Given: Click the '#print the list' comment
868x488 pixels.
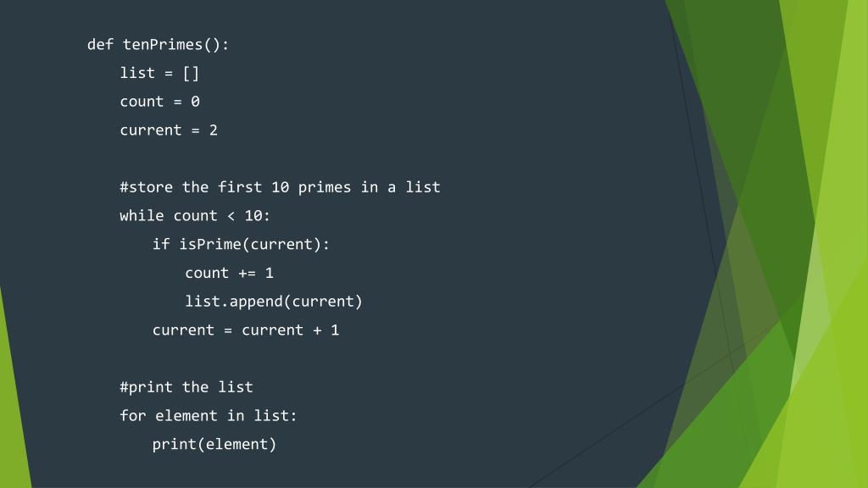Looking at the screenshot, I should click(x=186, y=387).
